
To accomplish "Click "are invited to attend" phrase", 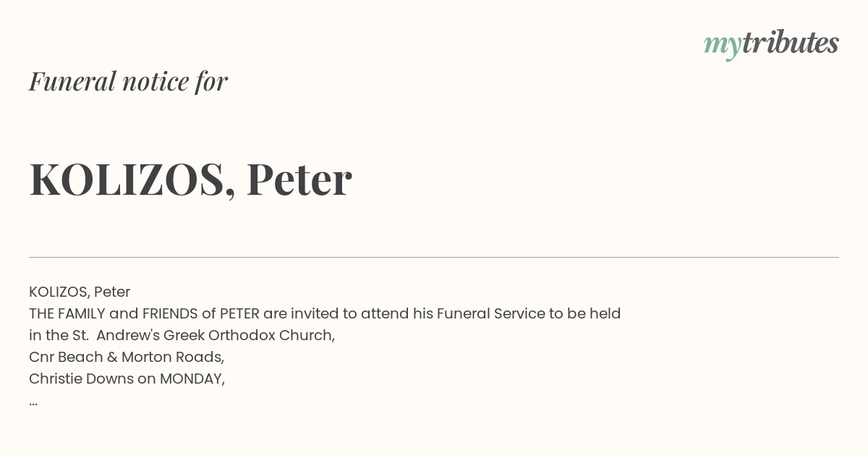I will [x=336, y=313].
